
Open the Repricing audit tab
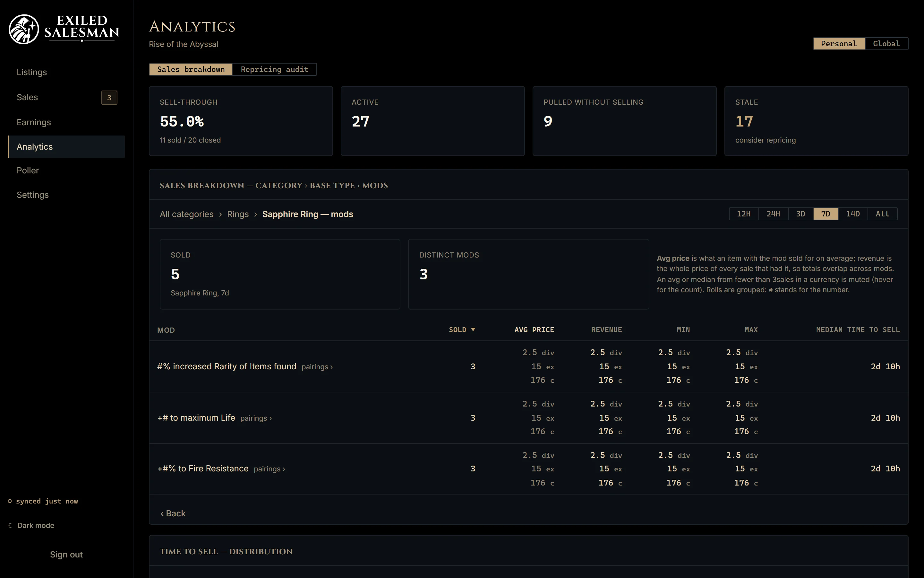pyautogui.click(x=275, y=69)
